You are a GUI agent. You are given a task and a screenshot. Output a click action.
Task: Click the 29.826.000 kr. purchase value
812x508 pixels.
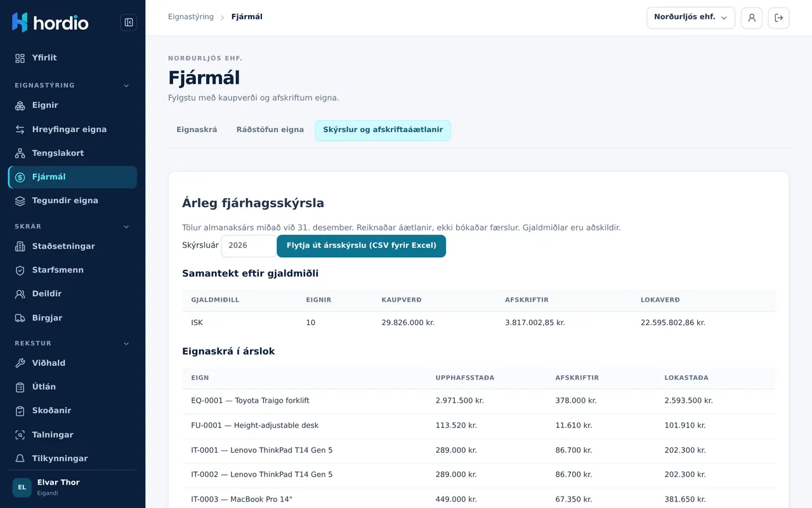(408, 323)
